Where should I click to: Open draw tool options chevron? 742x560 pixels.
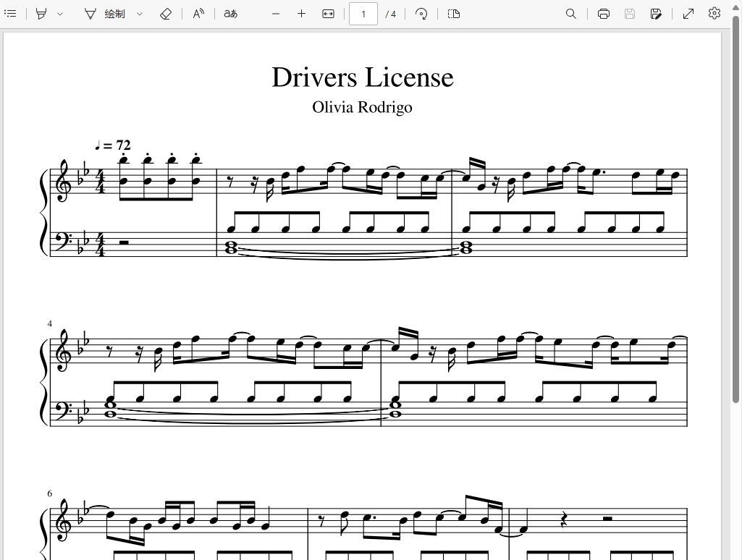click(x=140, y=14)
